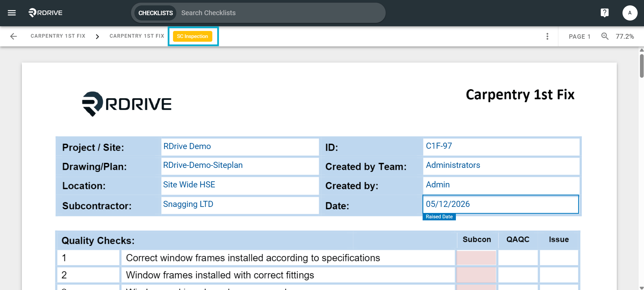Screen dimensions: 644x290
Task: Click the SC Inspection status badge
Action: [x=192, y=36]
